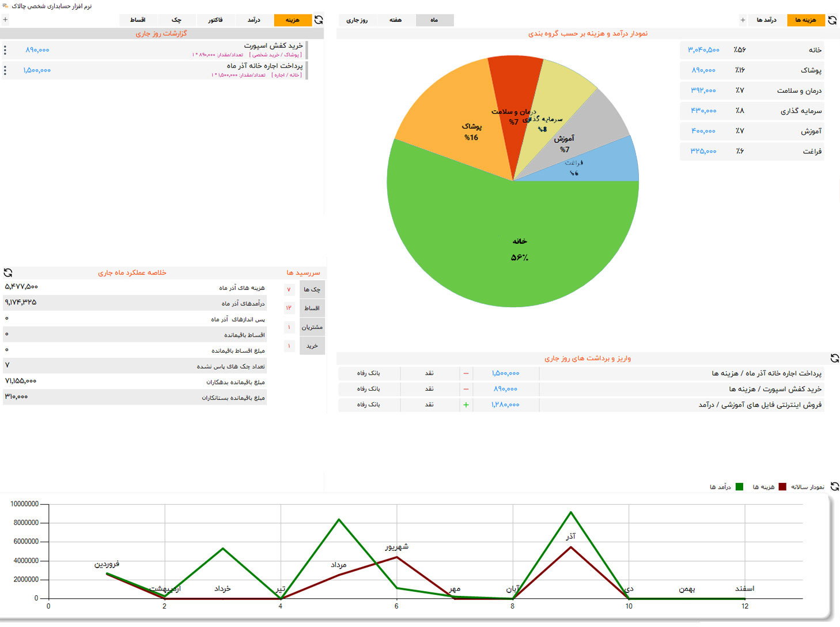This screenshot has height=627, width=840.
Task: Click the plus icon next to درآمد ها
Action: click(743, 20)
